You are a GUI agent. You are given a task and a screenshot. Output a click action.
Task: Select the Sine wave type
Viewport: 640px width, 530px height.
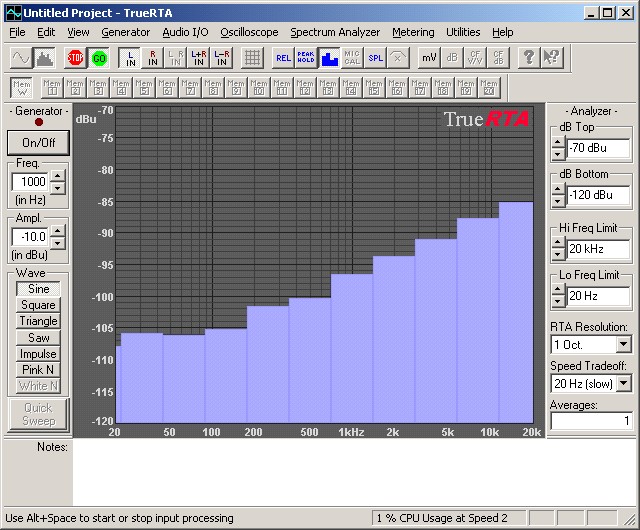coord(38,289)
